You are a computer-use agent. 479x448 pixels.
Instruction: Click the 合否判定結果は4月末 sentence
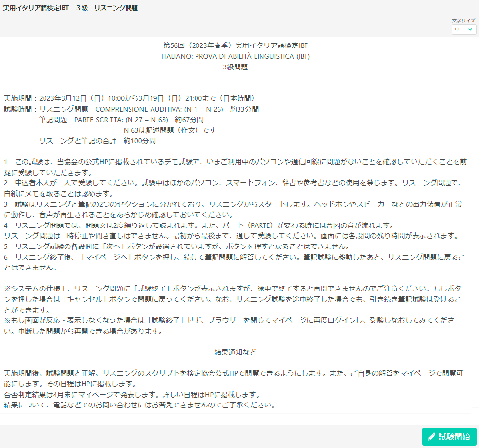point(132,395)
